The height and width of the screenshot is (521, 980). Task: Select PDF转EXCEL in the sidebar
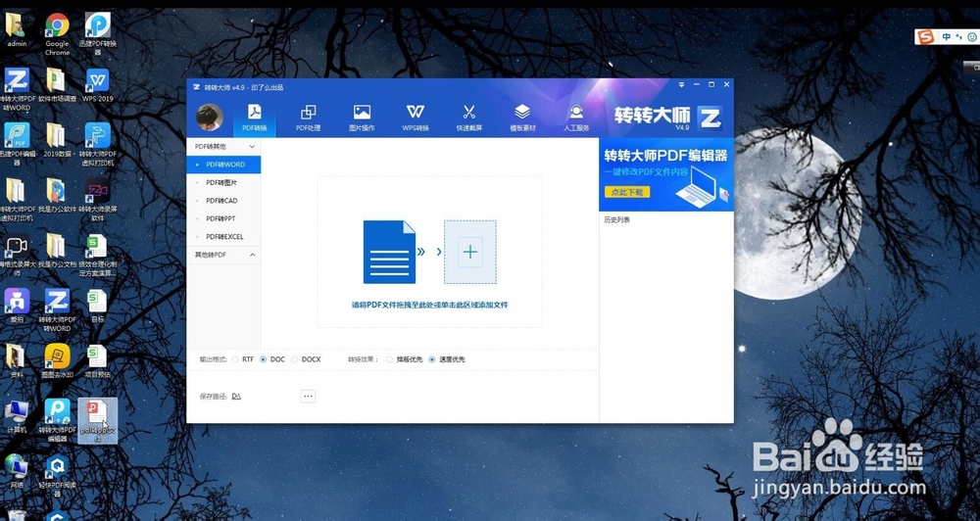click(x=223, y=237)
